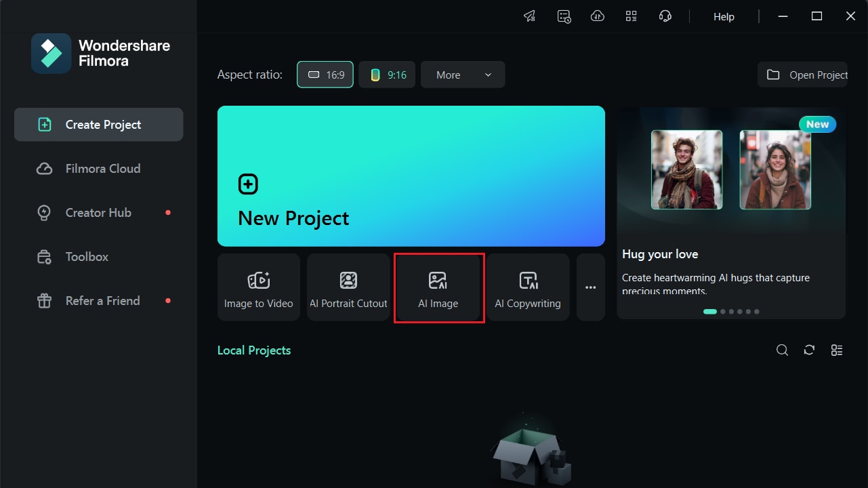Screen dimensions: 868x488
Task: Open the AI Image tool
Action: 438,287
